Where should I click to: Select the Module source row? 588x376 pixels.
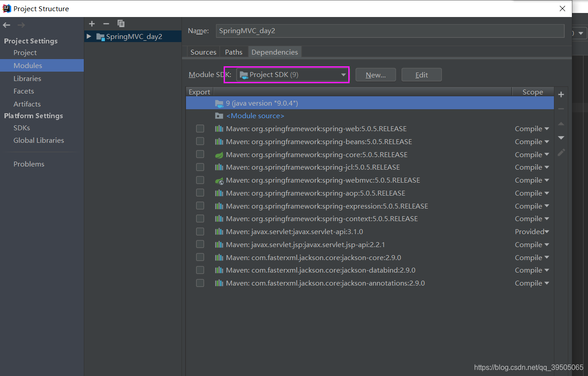(x=370, y=116)
